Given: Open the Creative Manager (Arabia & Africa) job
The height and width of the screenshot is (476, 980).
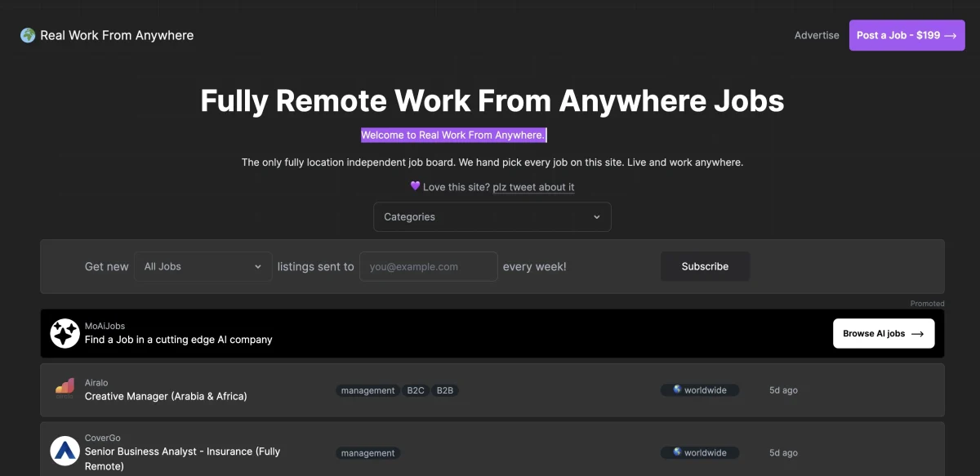Looking at the screenshot, I should coord(166,396).
